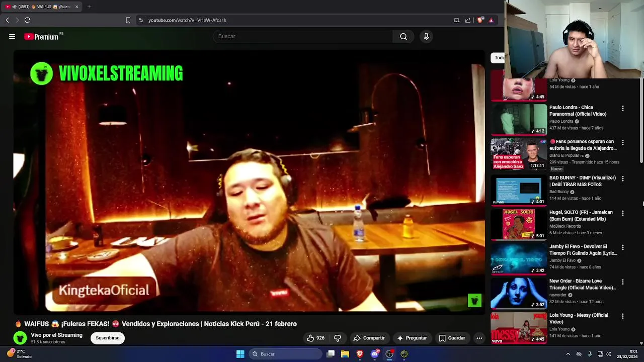
Task: Click the Bad Bunny channel name
Action: tap(559, 192)
